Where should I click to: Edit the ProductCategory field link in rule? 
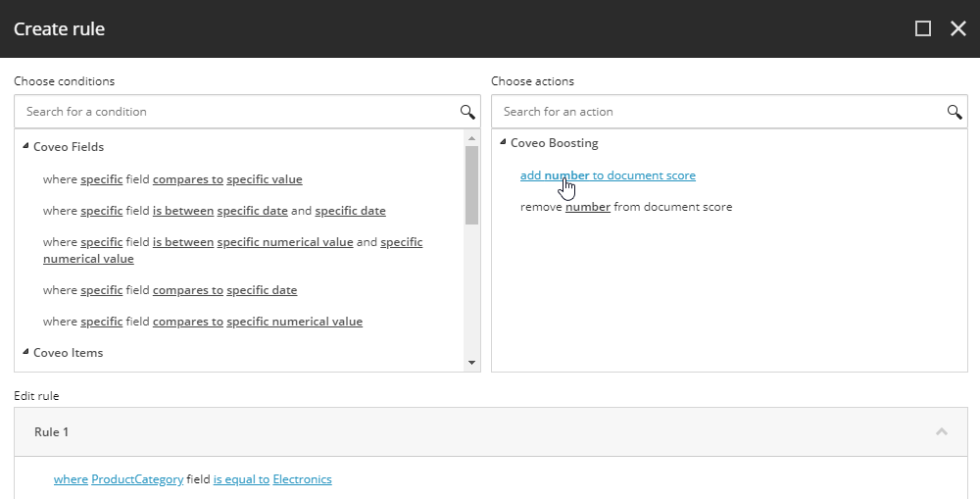(137, 479)
